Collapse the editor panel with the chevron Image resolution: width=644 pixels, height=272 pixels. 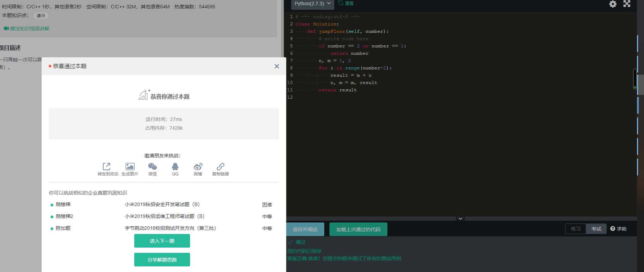pyautogui.click(x=460, y=219)
